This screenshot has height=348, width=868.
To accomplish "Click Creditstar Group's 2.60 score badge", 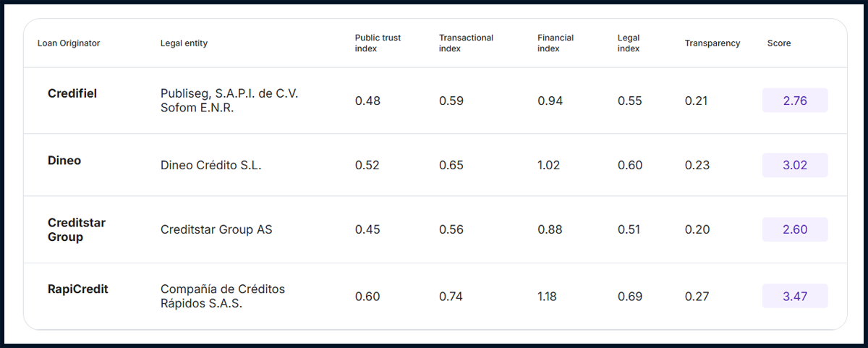I will (794, 230).
